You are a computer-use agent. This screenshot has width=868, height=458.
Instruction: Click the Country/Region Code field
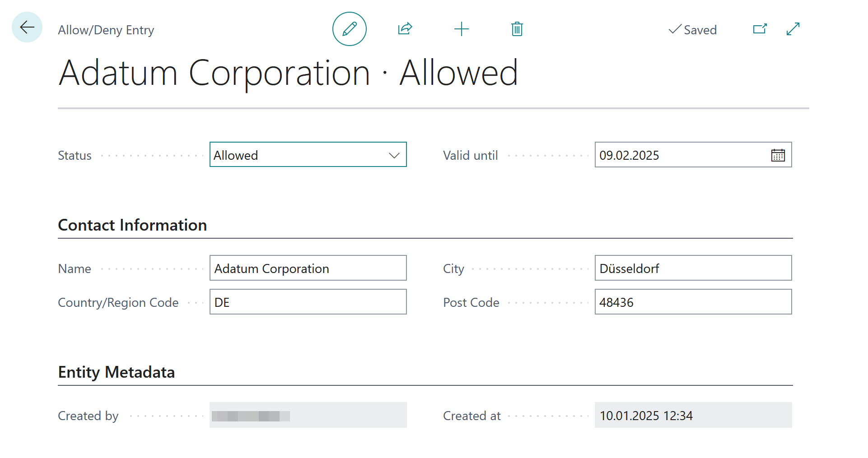[308, 302]
